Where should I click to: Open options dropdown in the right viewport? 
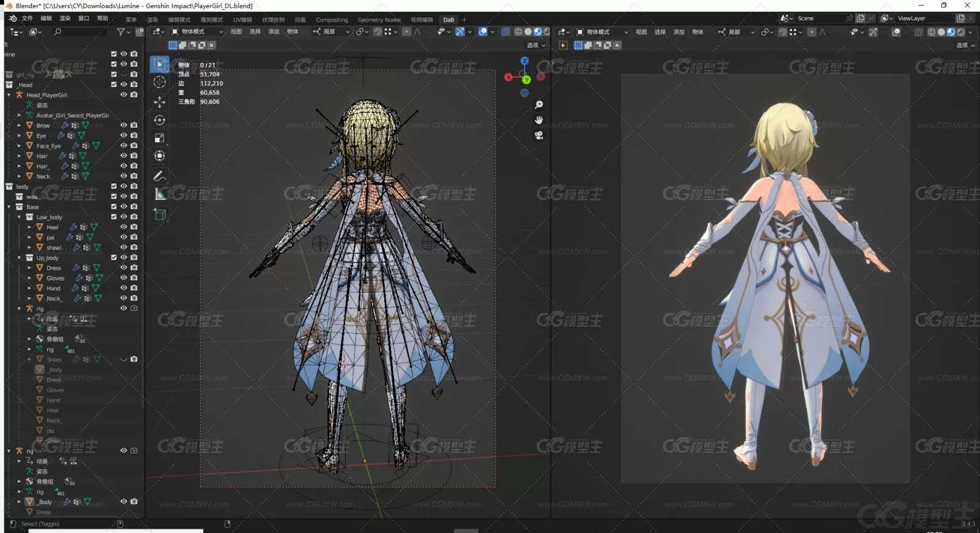965,45
